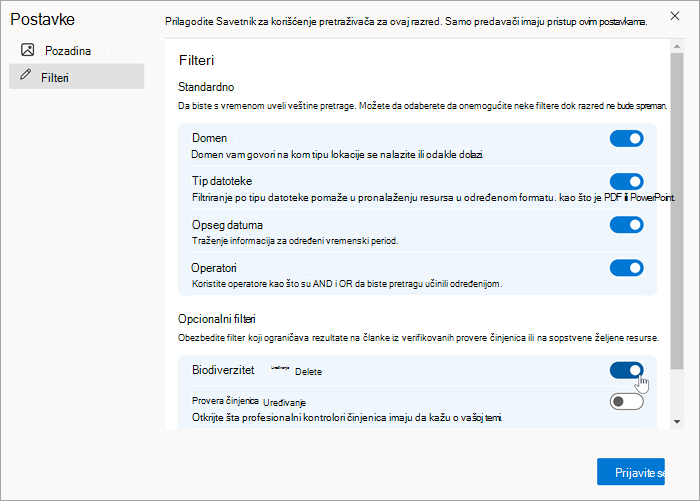Delete the Biodiverzitet filter
This screenshot has width=700, height=501.
308,372
